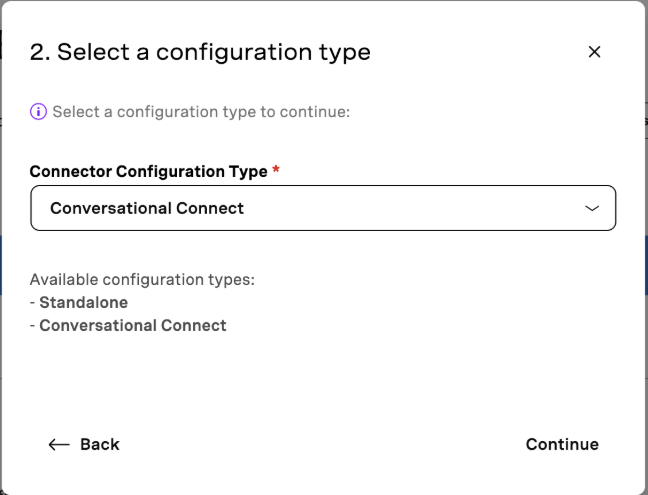Click the Connector Configuration Type label
Viewport: 648px width, 495px height.
coord(148,171)
